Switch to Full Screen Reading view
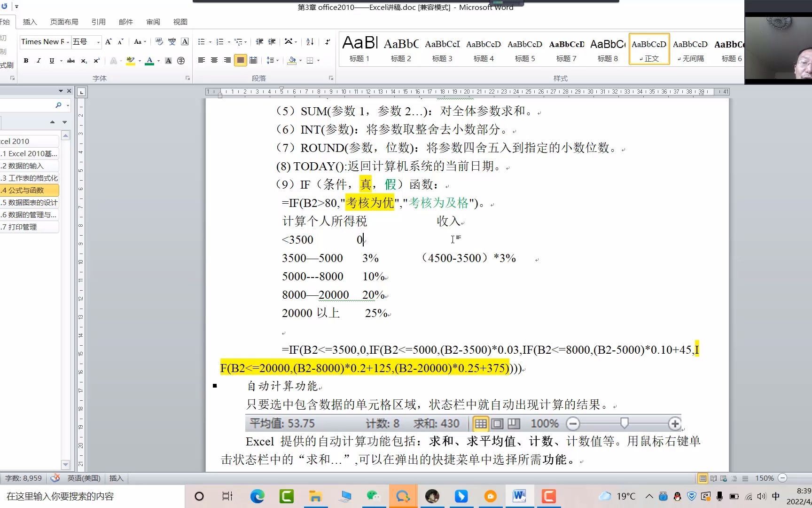812x508 pixels. click(713, 478)
